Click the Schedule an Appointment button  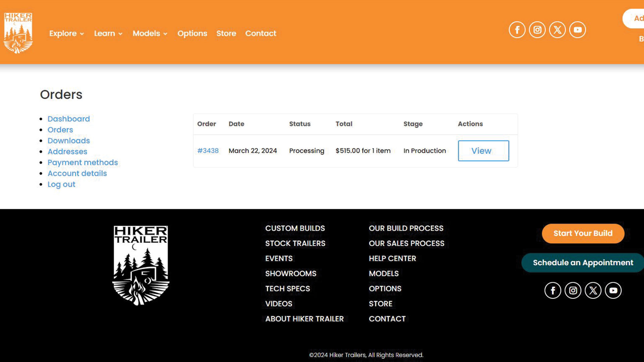(x=583, y=263)
